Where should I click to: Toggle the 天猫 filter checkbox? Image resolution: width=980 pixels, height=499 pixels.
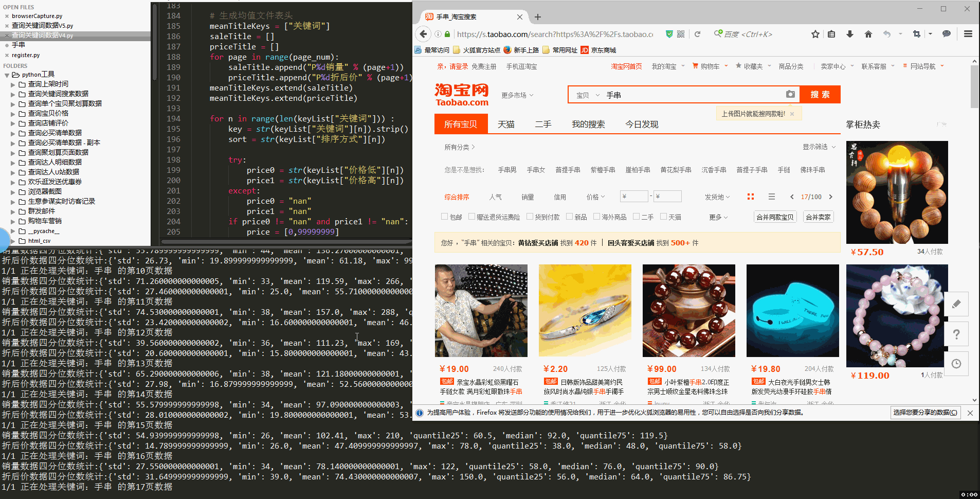663,217
